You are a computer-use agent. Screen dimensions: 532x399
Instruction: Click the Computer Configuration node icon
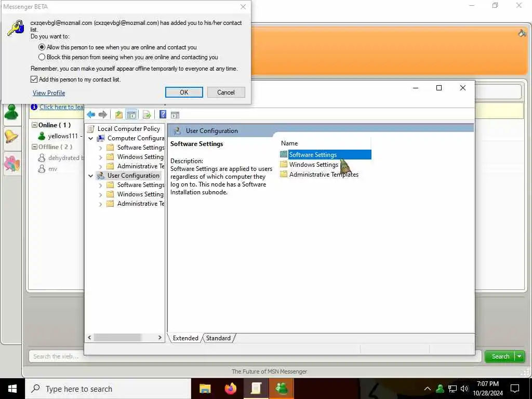(101, 138)
